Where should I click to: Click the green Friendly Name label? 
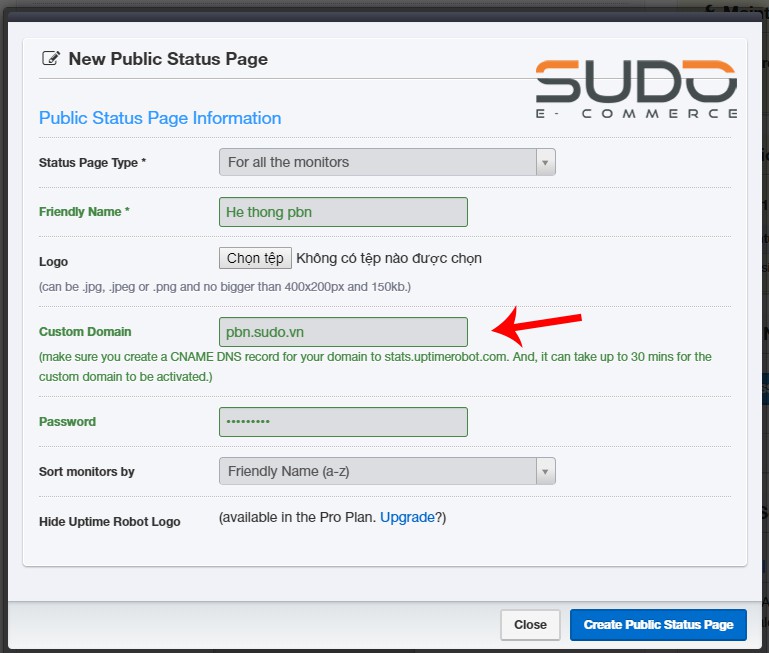coord(84,212)
